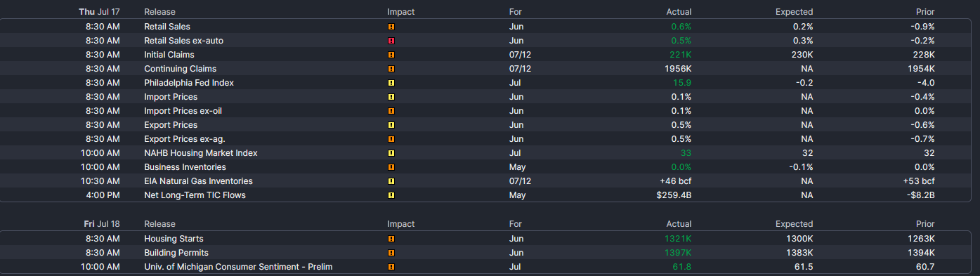The width and height of the screenshot is (980, 276).
Task: Click the Housing Starts impact icon
Action: (x=391, y=239)
